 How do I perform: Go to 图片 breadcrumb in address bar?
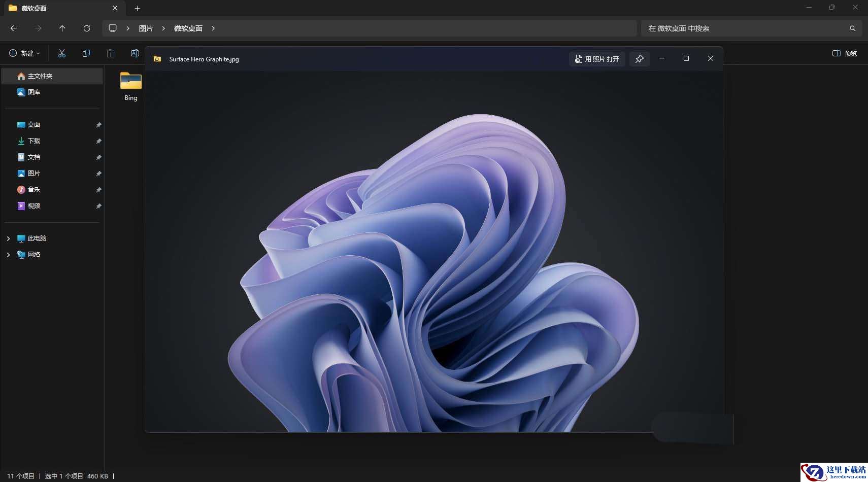tap(146, 28)
